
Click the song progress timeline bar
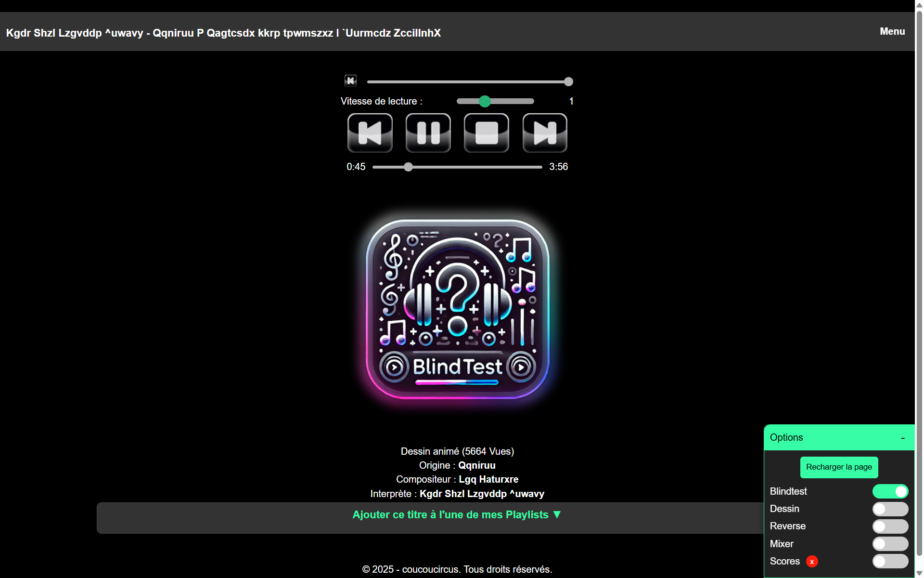pos(457,167)
